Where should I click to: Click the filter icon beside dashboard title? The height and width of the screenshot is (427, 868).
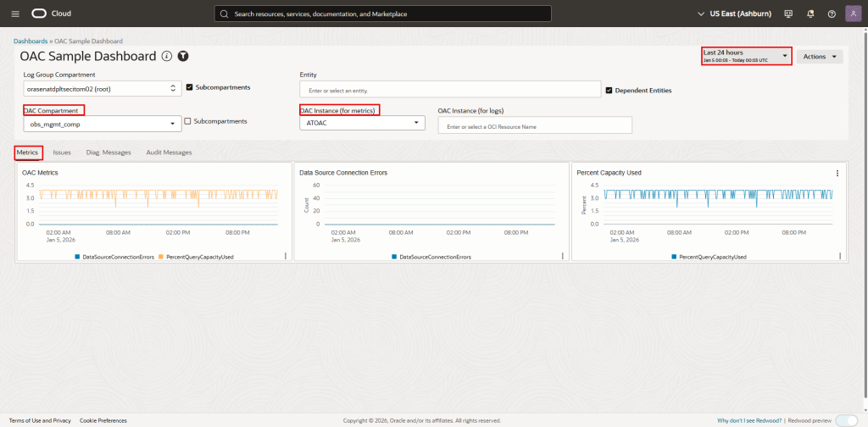(x=182, y=56)
